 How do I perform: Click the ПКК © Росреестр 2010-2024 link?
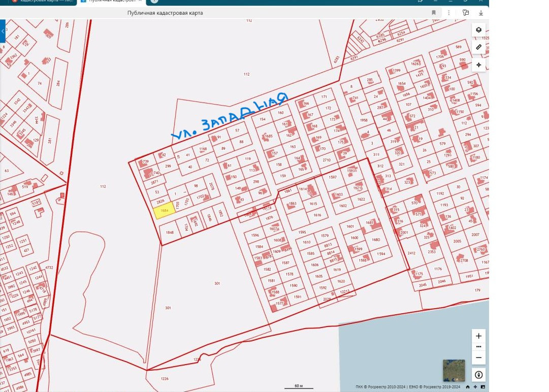pos(380,387)
